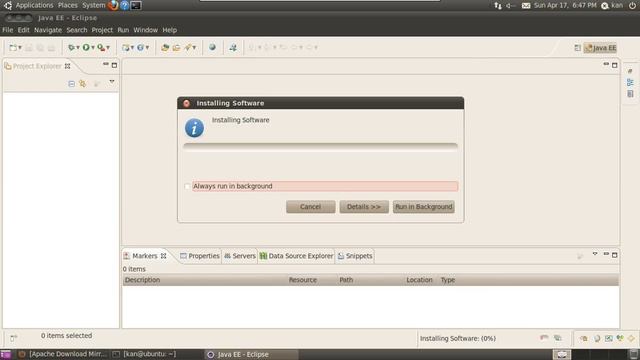Sort by Description column header
The image size is (640, 360).
204,280
